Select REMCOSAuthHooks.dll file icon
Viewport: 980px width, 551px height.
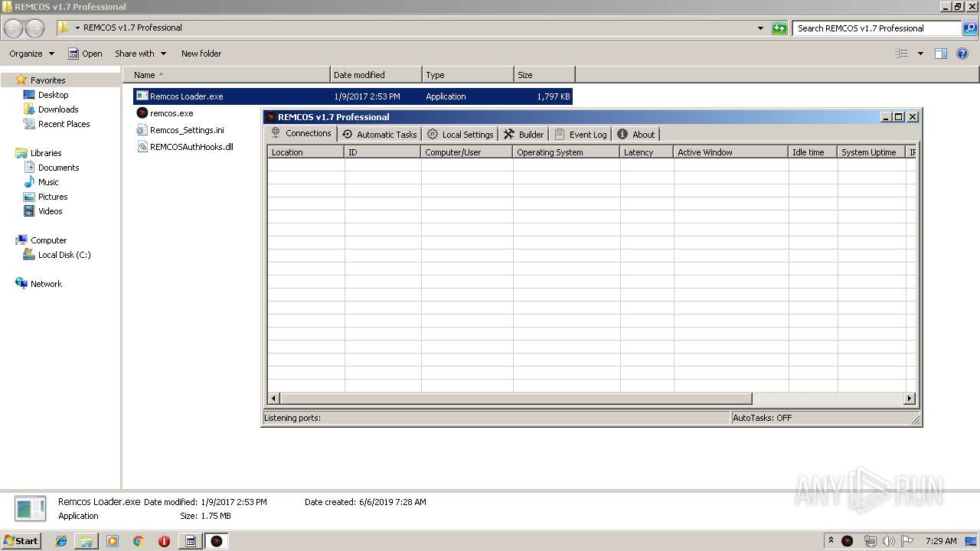(142, 146)
